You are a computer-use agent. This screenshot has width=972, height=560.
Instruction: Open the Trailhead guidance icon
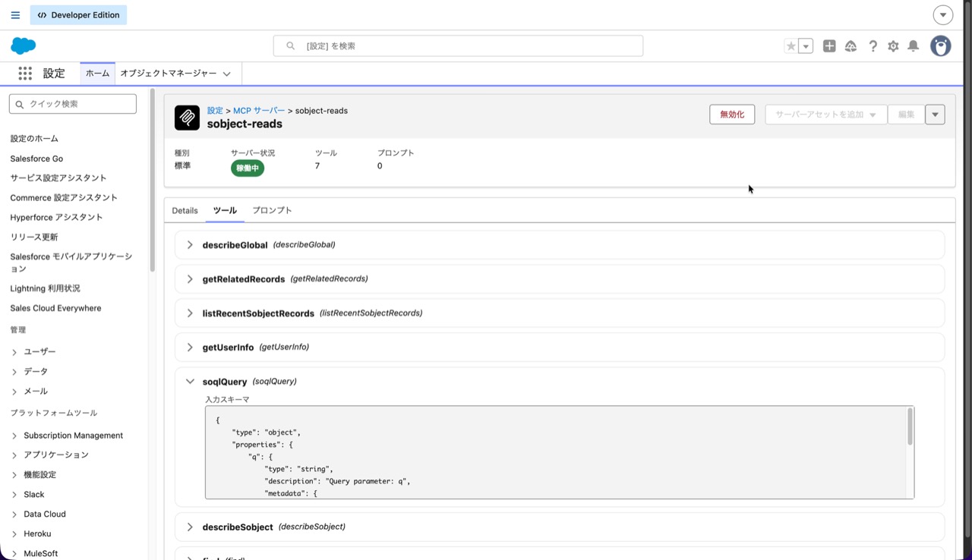click(x=850, y=46)
